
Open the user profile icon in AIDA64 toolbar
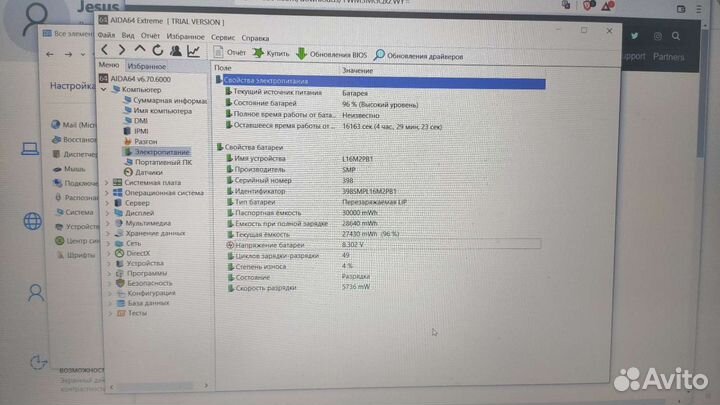175,51
